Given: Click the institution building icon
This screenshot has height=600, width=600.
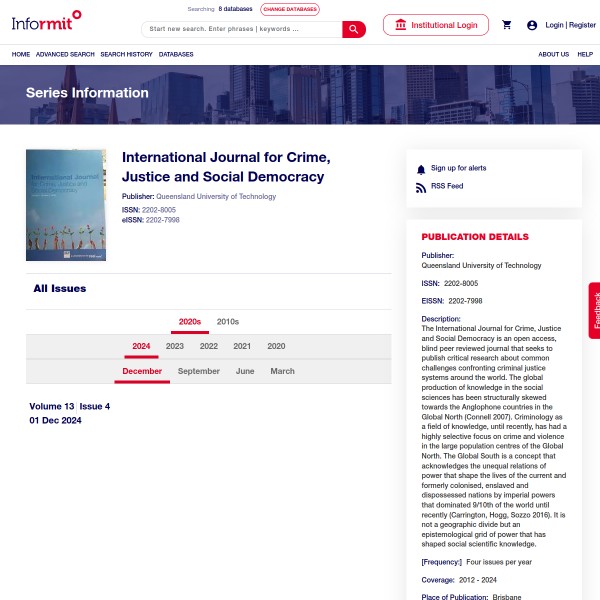Looking at the screenshot, I should [x=401, y=25].
